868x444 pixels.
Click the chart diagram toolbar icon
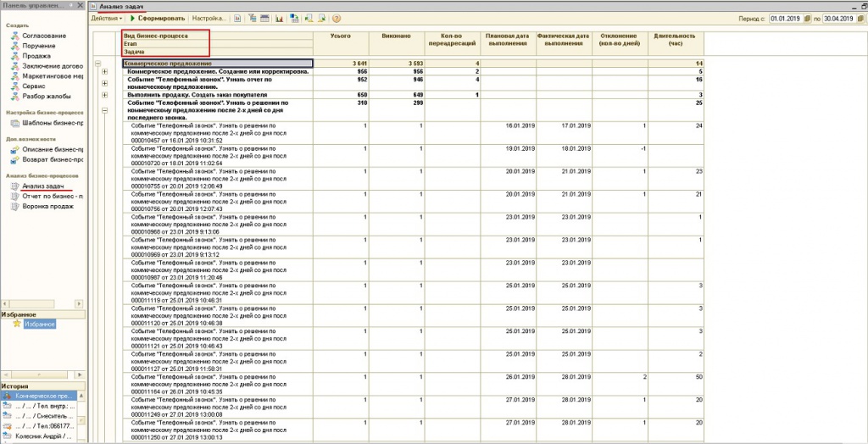pos(280,19)
